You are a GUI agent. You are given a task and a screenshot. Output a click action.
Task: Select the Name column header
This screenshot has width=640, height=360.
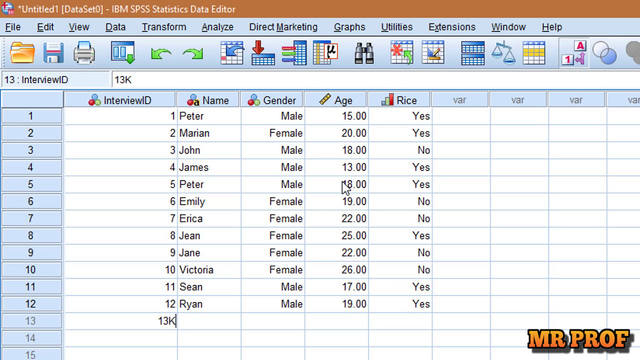point(209,100)
